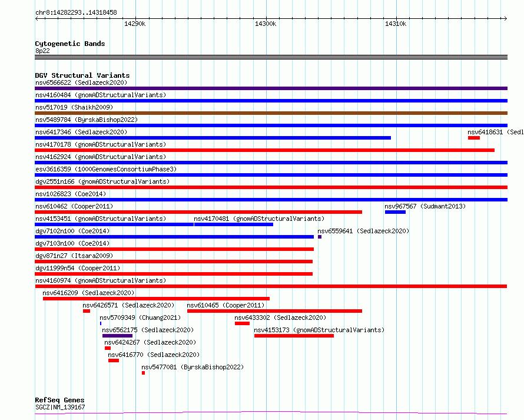Click nsv1026823 (Coe2014) variant label
This screenshot has width=524, height=420.
point(71,194)
